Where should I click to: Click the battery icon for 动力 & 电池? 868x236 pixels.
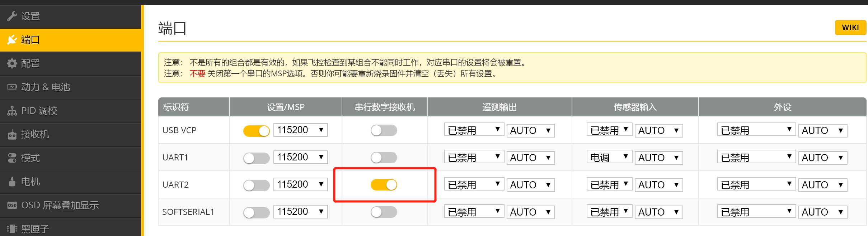pos(12,87)
